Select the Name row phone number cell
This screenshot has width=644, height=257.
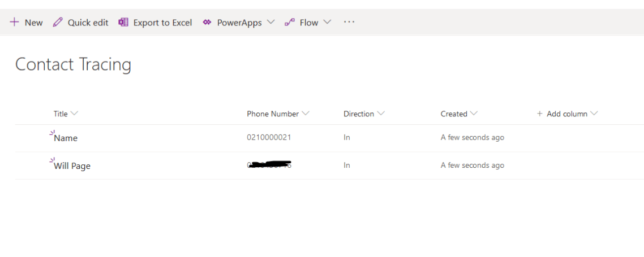269,137
